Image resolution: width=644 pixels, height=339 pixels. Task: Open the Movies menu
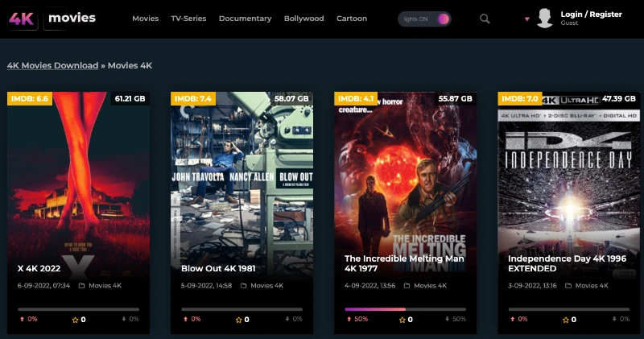pyautogui.click(x=146, y=19)
